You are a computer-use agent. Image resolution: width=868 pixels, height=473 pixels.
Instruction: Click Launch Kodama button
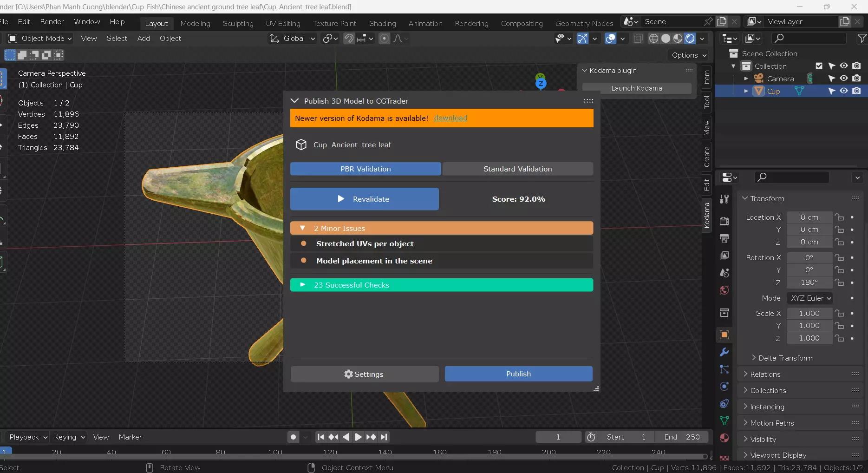point(637,88)
